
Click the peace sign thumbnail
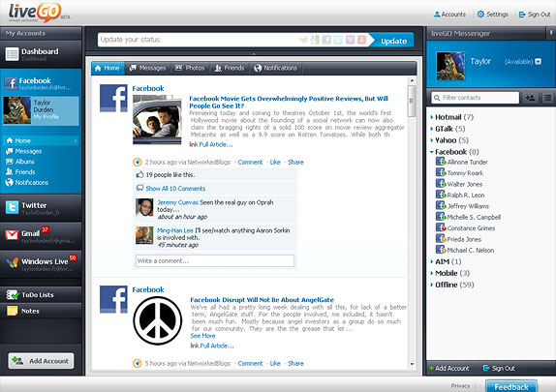tap(158, 320)
